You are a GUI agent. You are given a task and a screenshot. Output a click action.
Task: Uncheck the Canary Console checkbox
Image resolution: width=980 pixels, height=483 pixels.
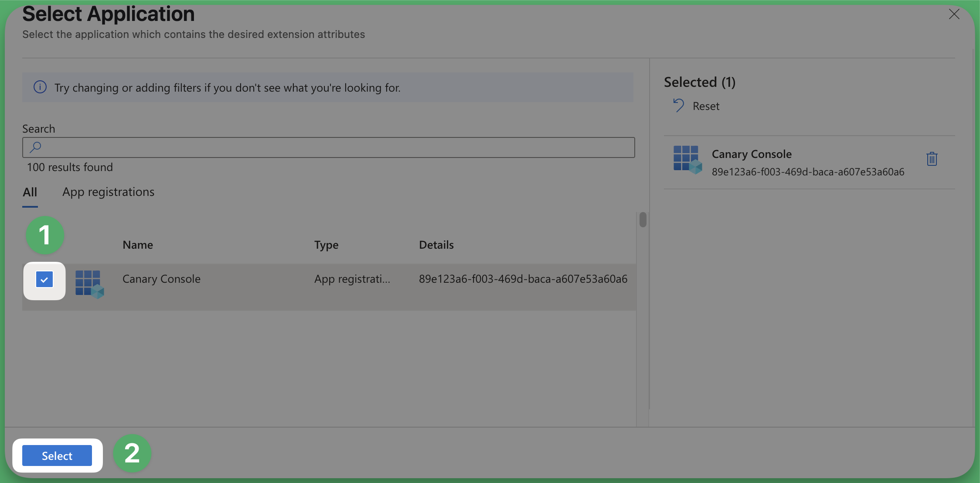tap(44, 280)
